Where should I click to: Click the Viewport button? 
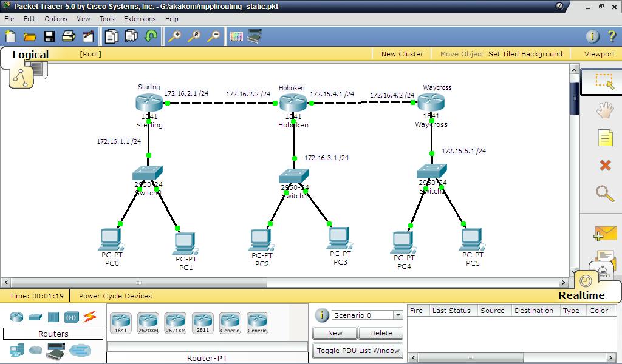pos(599,54)
